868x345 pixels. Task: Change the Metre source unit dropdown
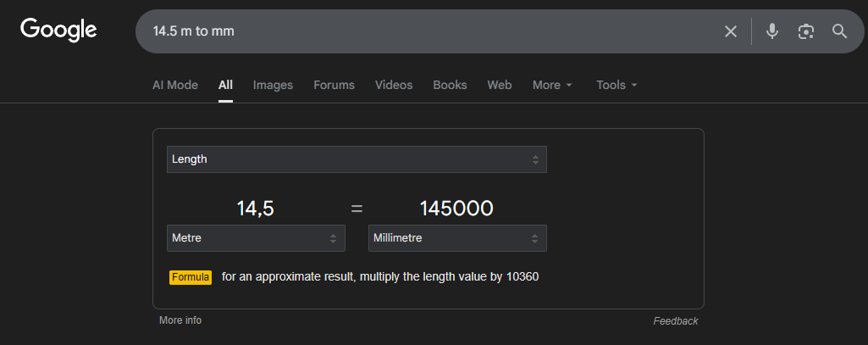coord(256,238)
